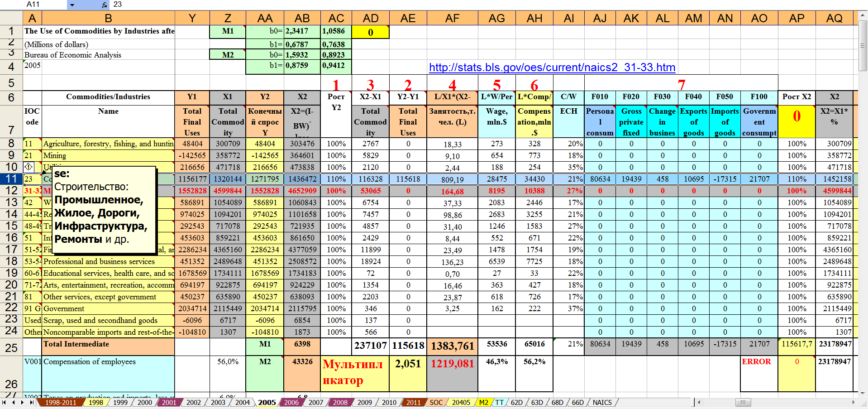Open the stats.bls.gov naics2 hyperlink
The width and height of the screenshot is (868, 409).
(552, 67)
